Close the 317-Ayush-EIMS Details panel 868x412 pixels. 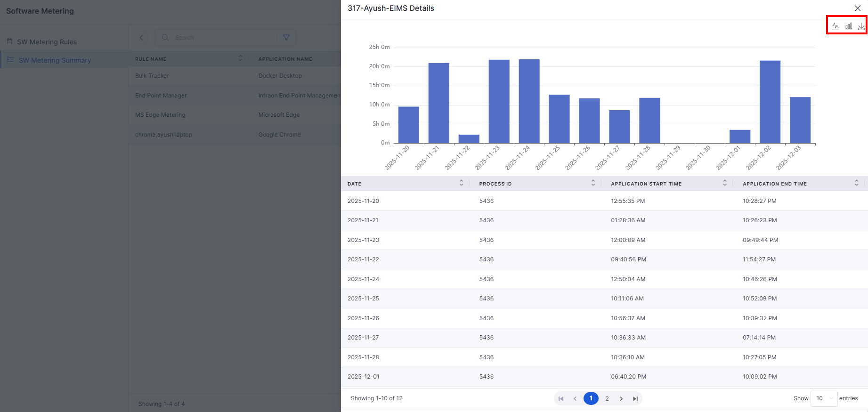858,8
